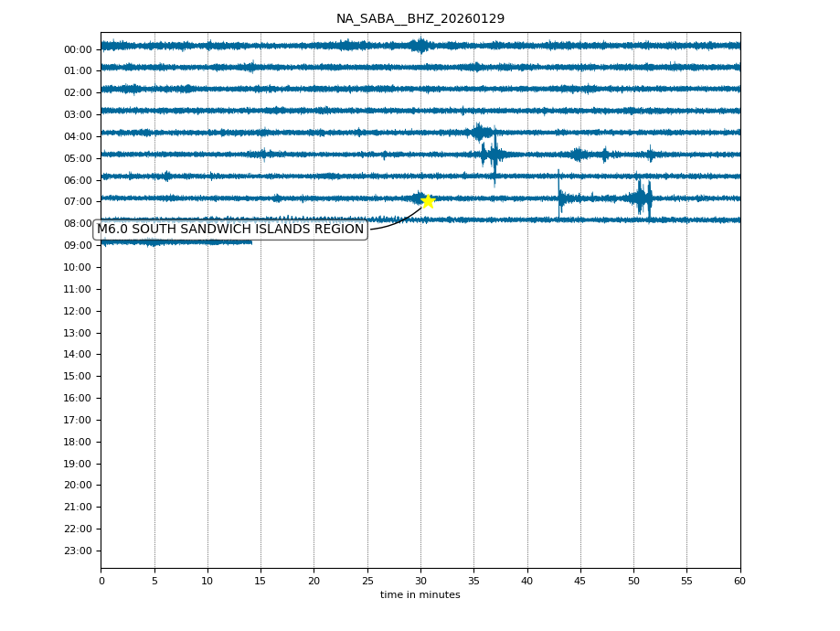This screenshot has height=631, width=840.
Task: Select the 00:00 hour label
Action: pyautogui.click(x=78, y=49)
